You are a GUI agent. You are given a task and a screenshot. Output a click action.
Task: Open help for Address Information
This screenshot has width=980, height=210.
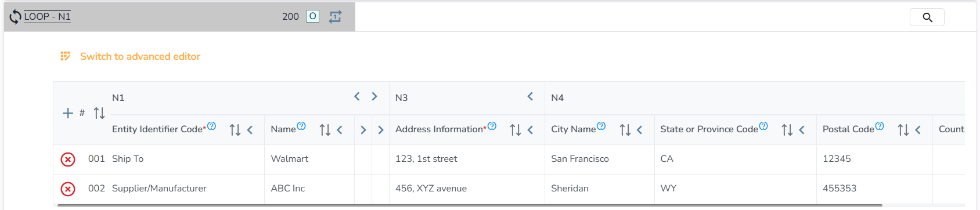pos(492,126)
